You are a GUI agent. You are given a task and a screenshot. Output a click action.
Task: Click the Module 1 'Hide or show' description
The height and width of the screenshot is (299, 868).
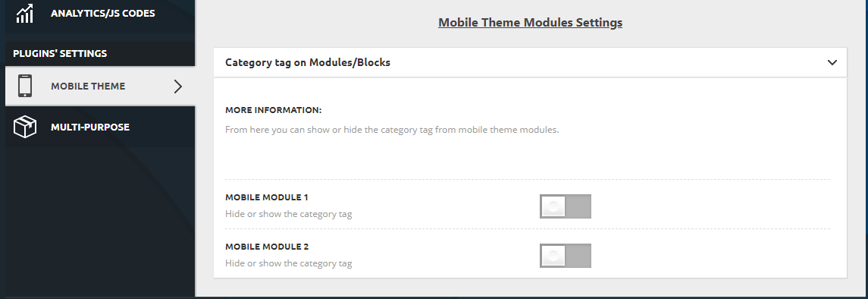coord(288,214)
